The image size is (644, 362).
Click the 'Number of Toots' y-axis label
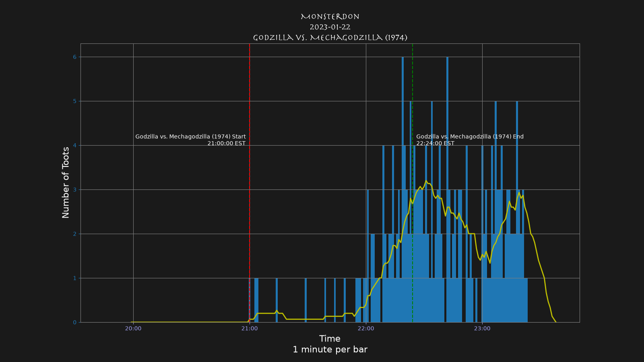[x=66, y=183]
